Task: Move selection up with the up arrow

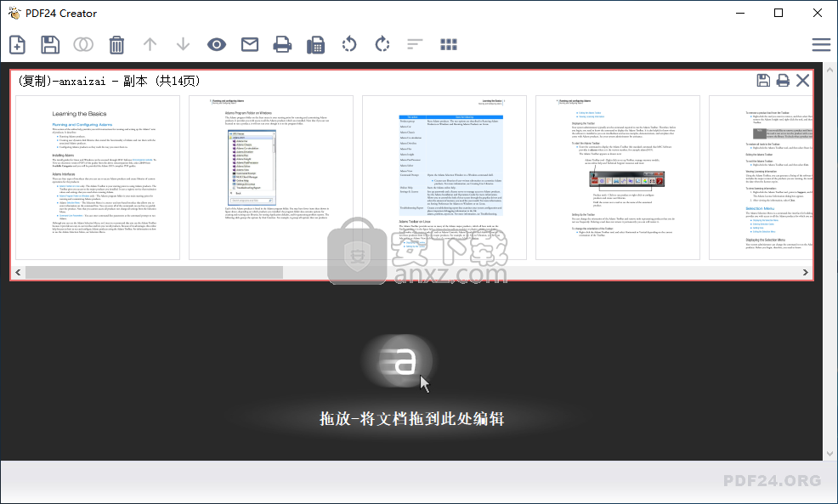Action: pos(150,44)
